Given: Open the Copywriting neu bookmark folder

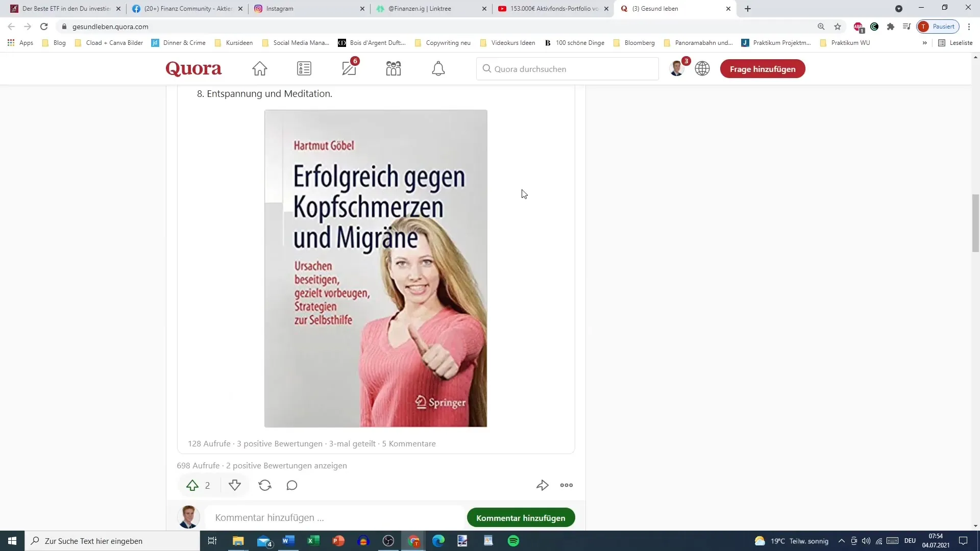Looking at the screenshot, I should click(x=443, y=43).
